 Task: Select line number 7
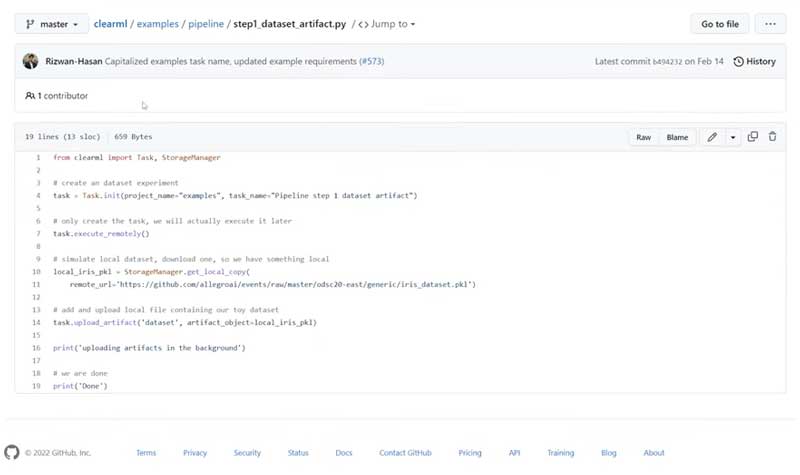[38, 234]
